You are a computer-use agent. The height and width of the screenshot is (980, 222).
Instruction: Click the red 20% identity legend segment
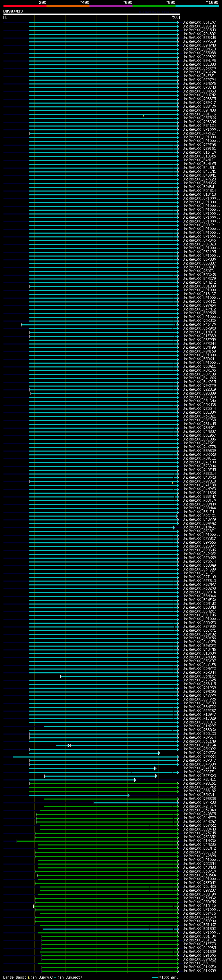(x=25, y=6)
